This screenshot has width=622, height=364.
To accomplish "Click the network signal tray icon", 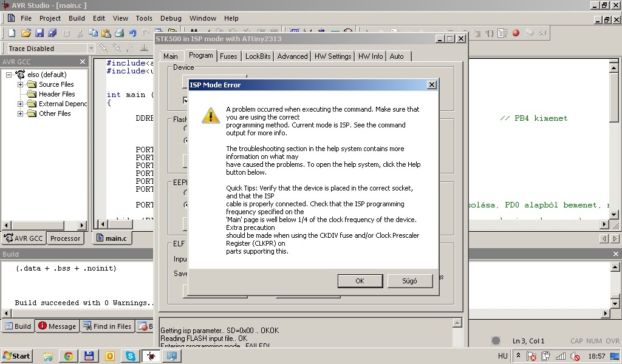I will coord(561,356).
